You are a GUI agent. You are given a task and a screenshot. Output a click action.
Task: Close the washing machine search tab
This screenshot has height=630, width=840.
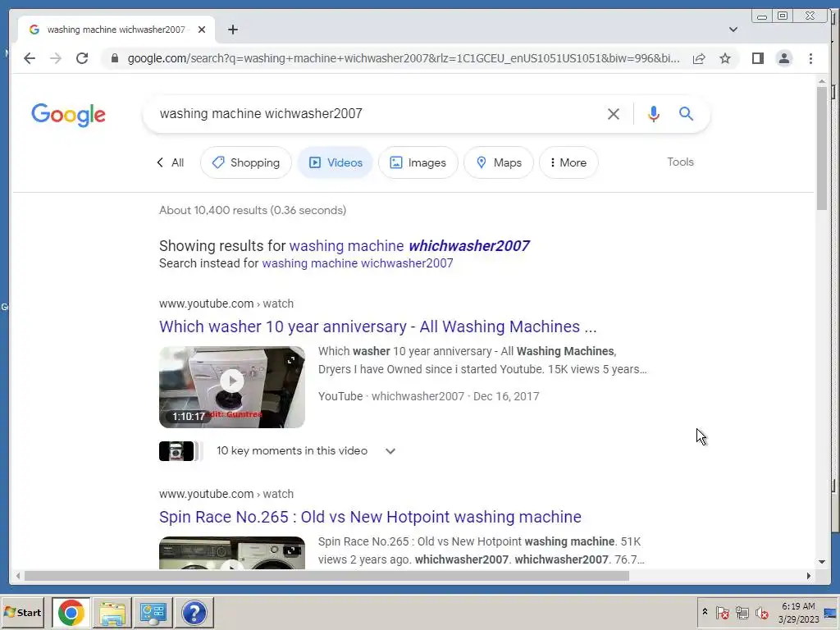tap(202, 30)
